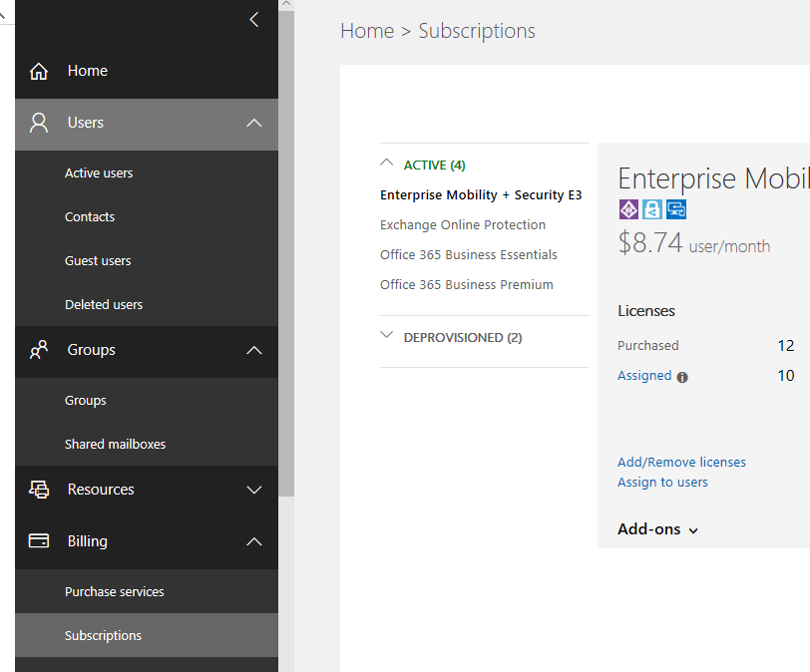This screenshot has width=810, height=672.
Task: Click the Home house icon in sidebar
Action: coord(39,71)
